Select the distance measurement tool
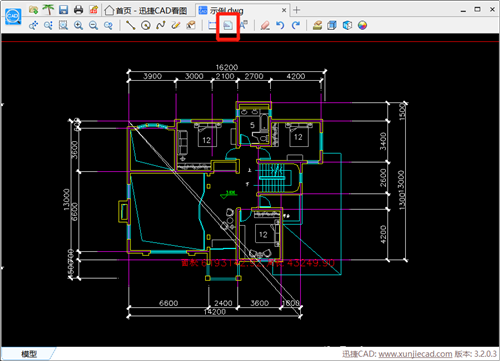The width and height of the screenshot is (500, 361). (213, 25)
